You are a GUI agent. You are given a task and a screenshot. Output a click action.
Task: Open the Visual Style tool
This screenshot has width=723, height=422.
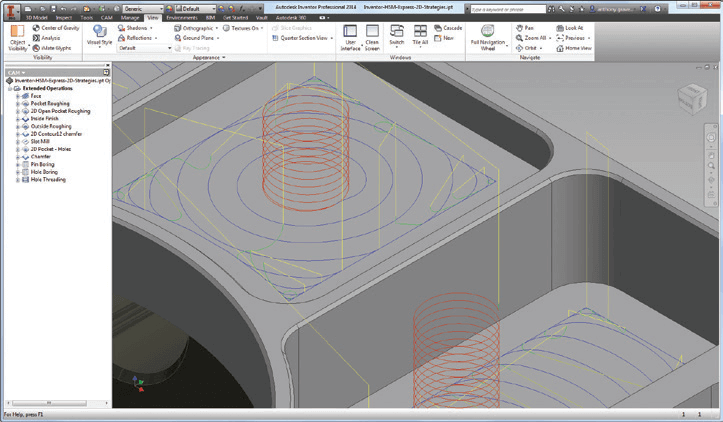(99, 31)
